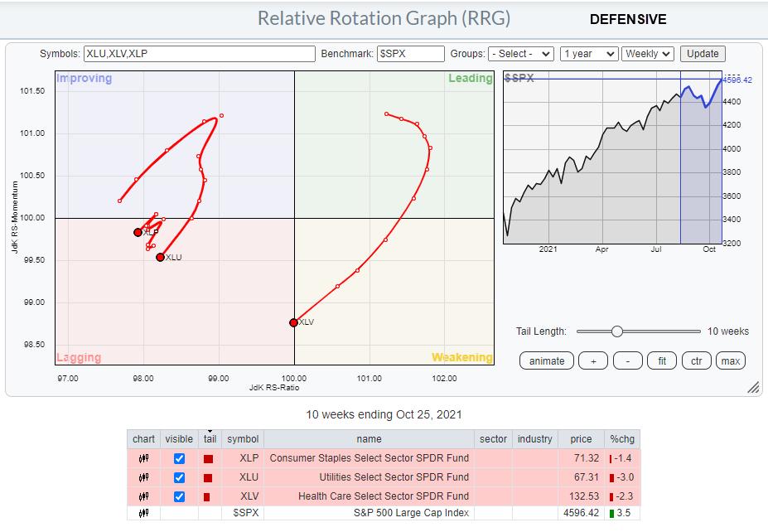Click the Symbols input field
The height and width of the screenshot is (532, 768).
pos(199,53)
